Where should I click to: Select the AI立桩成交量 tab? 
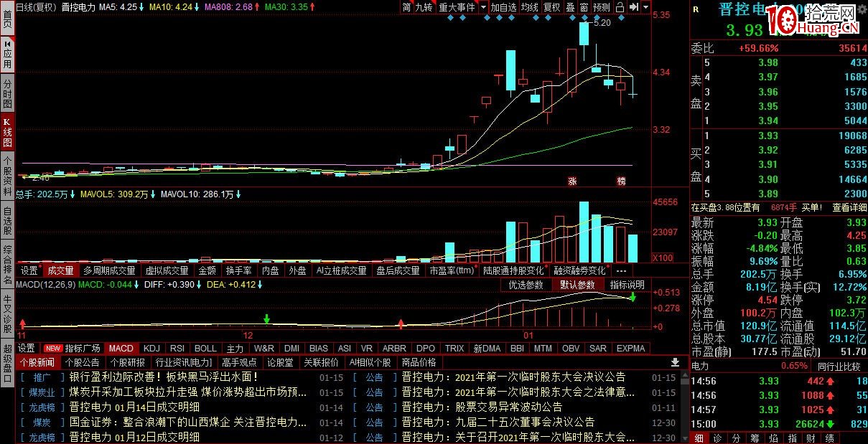click(x=341, y=270)
